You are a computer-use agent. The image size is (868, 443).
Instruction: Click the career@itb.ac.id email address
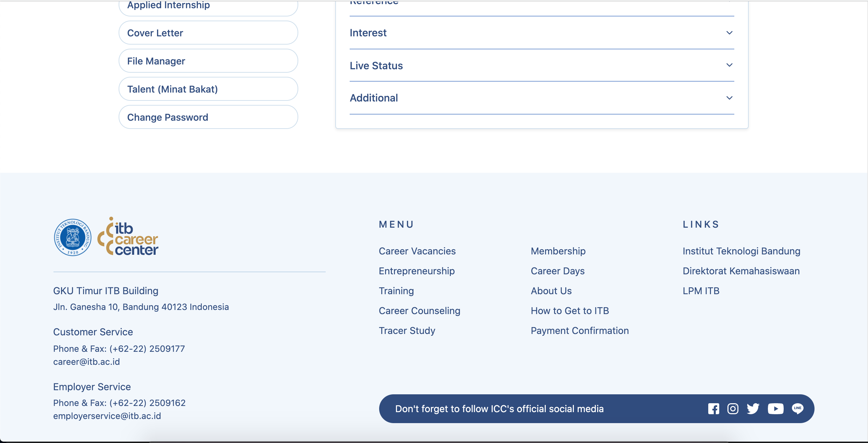tap(86, 362)
